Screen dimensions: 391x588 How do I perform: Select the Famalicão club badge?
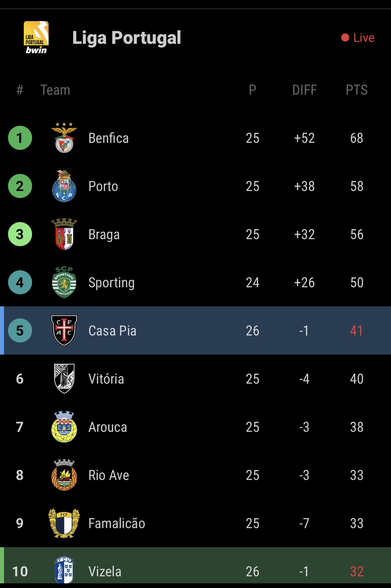[64, 523]
